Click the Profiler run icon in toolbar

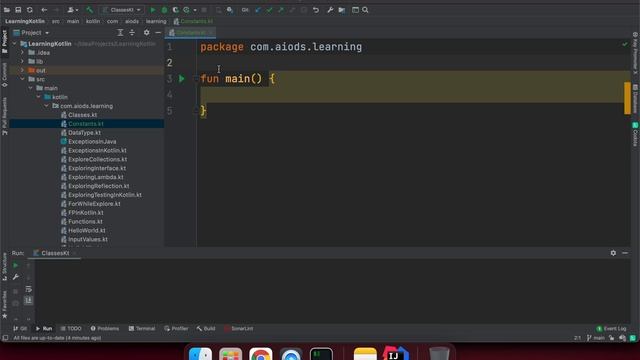187,10
